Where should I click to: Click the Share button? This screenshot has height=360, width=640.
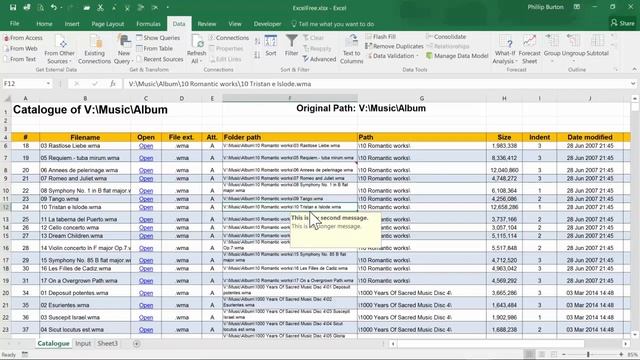click(622, 23)
